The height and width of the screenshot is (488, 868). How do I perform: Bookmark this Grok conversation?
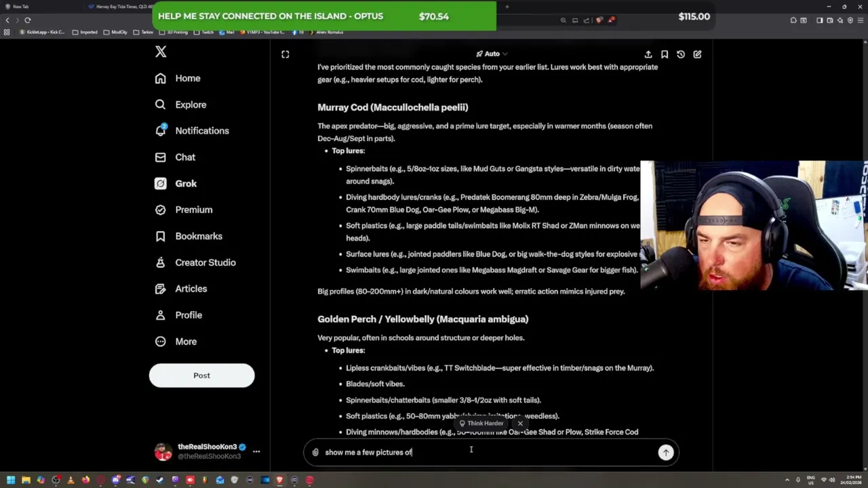[665, 54]
